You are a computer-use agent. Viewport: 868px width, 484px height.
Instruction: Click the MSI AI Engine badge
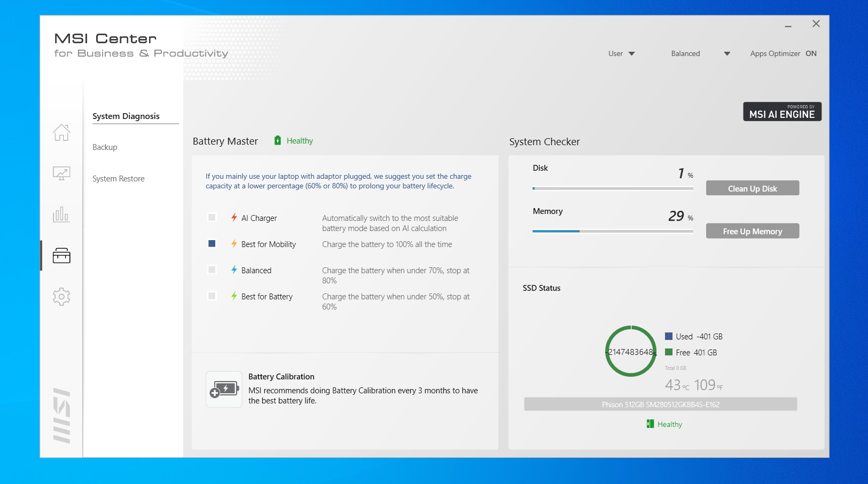(782, 112)
